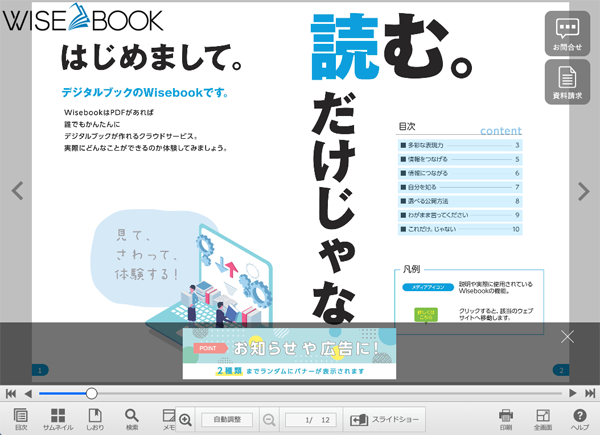Image resolution: width=600 pixels, height=435 pixels.
Task: Click the page 1 number badge
Action: point(40,370)
